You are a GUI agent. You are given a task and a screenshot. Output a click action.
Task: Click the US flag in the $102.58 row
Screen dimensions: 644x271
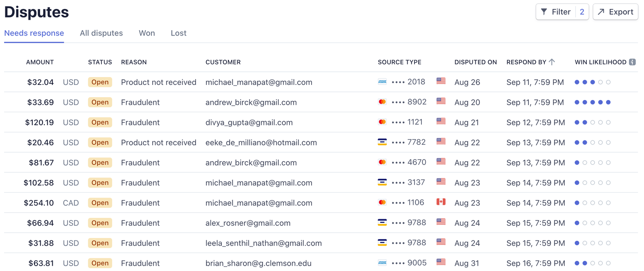coord(441,181)
